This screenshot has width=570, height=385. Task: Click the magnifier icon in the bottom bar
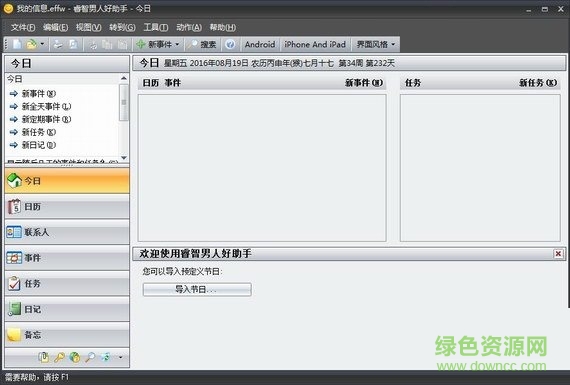(x=90, y=357)
